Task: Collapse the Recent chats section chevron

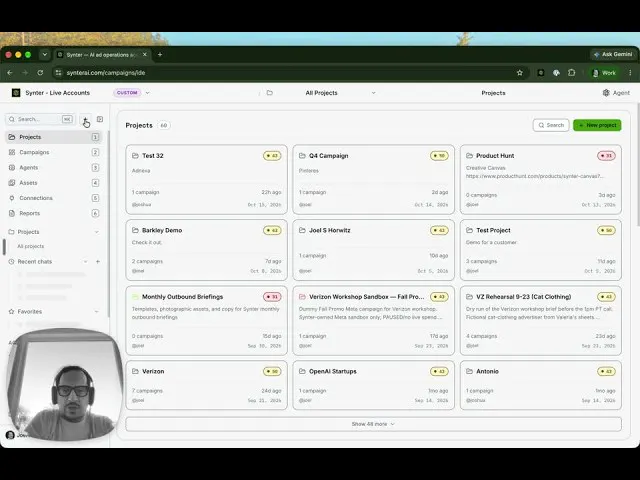Action: point(85,262)
